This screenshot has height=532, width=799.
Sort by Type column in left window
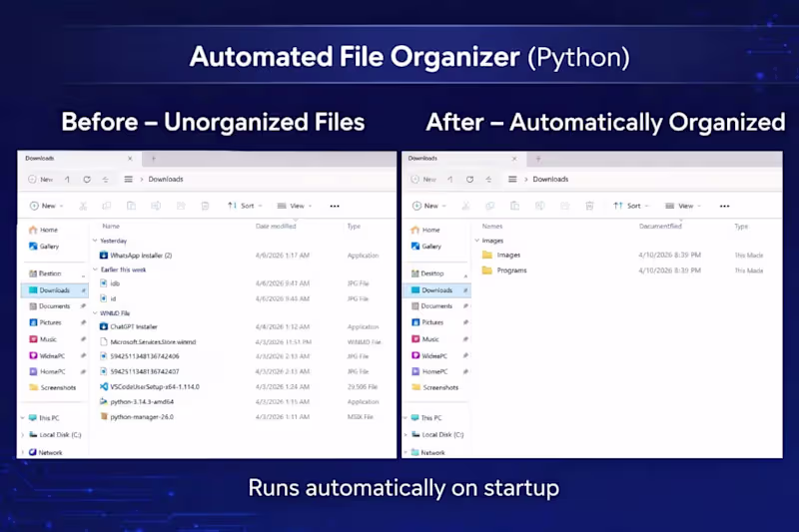tap(354, 226)
